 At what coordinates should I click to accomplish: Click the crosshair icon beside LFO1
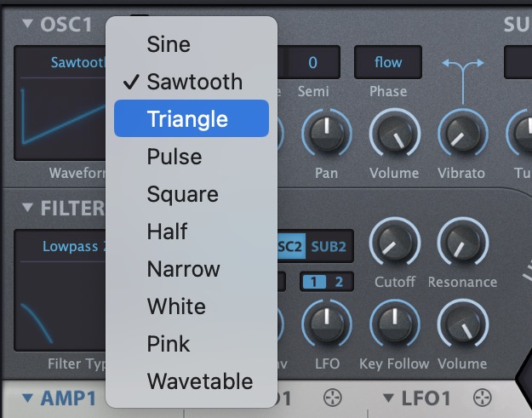483,398
